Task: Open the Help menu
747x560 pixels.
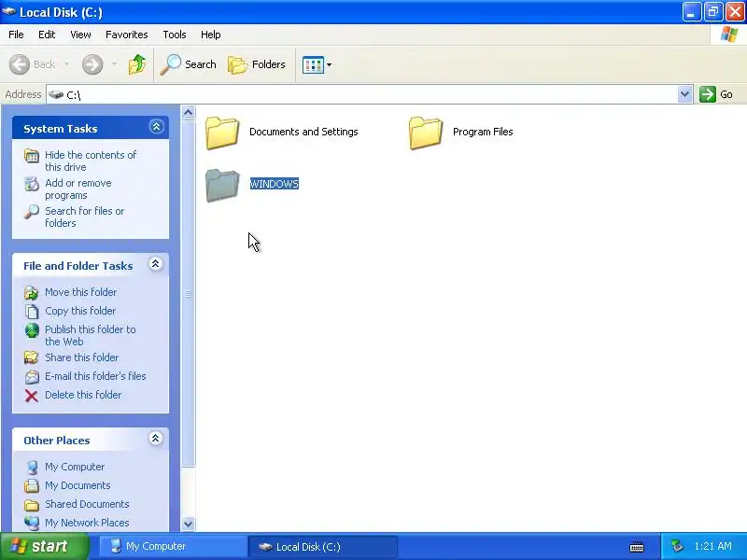Action: point(211,35)
